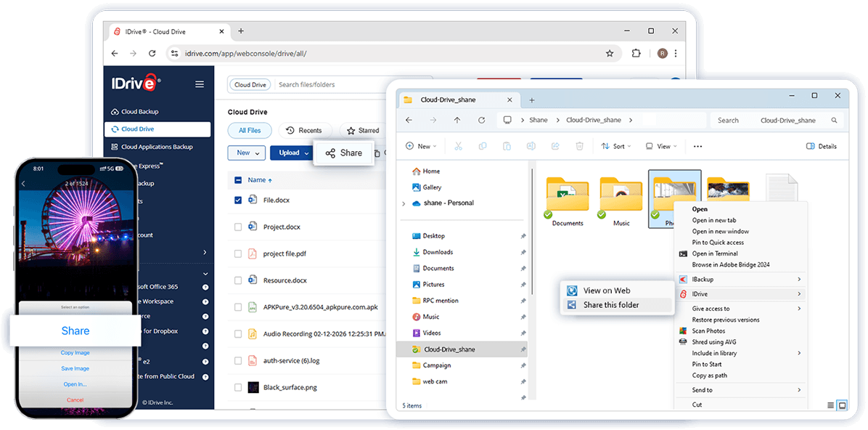Switch to large icons view in Explorer status bar

(842, 405)
